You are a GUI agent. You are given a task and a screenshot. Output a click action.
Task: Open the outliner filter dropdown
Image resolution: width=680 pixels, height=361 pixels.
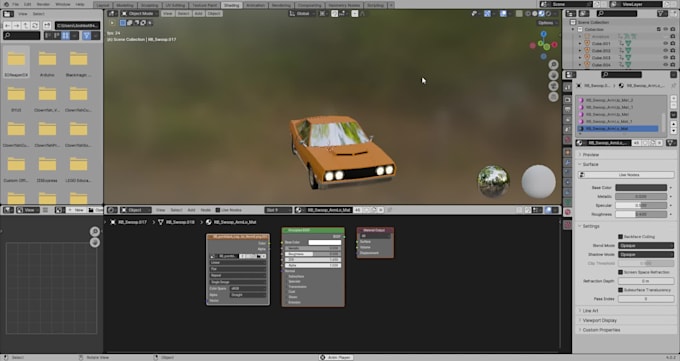pos(662,14)
